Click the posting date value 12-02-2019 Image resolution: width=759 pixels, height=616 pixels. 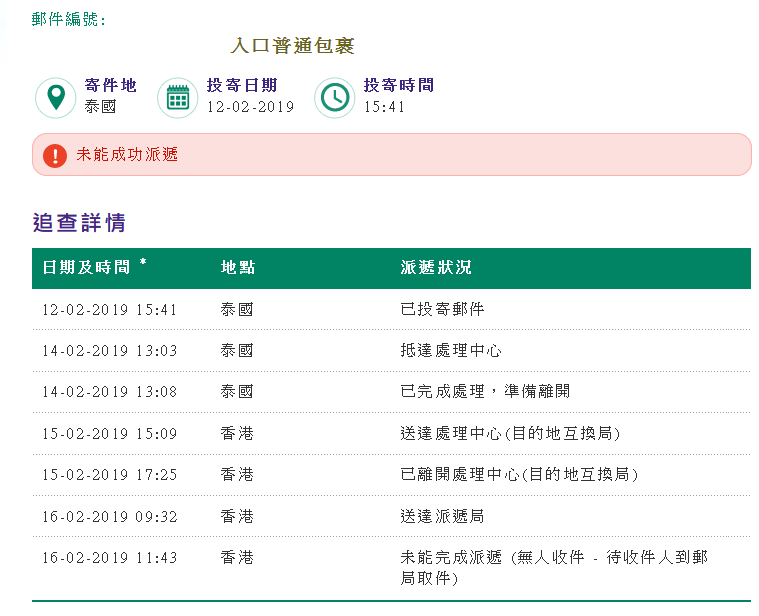(x=250, y=107)
